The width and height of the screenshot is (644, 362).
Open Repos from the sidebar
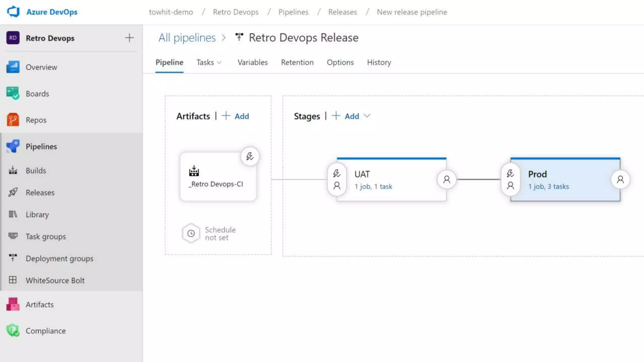(x=36, y=120)
